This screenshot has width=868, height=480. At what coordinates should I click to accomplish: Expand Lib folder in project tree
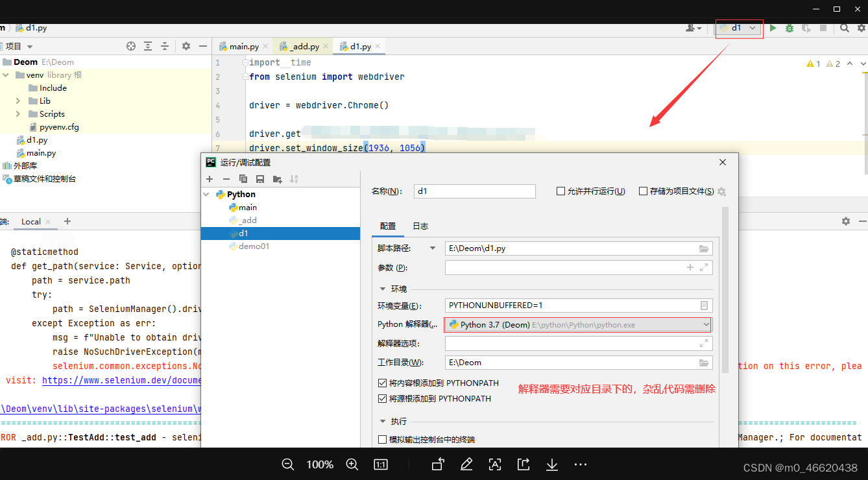pos(18,101)
